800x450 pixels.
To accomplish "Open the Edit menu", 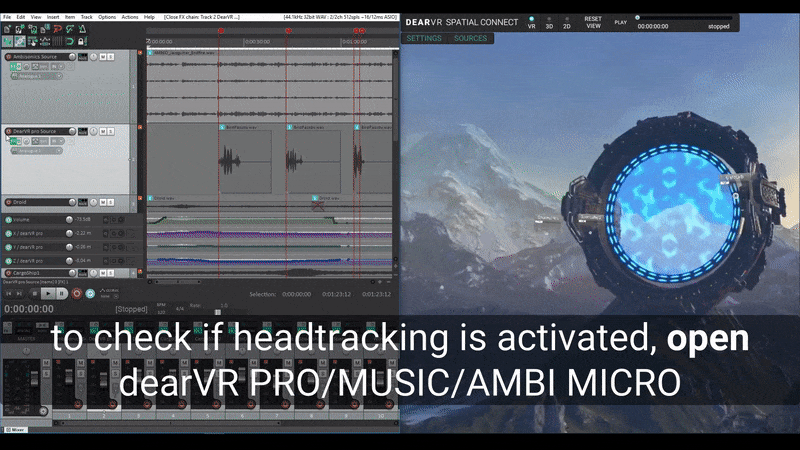I will 20,17.
